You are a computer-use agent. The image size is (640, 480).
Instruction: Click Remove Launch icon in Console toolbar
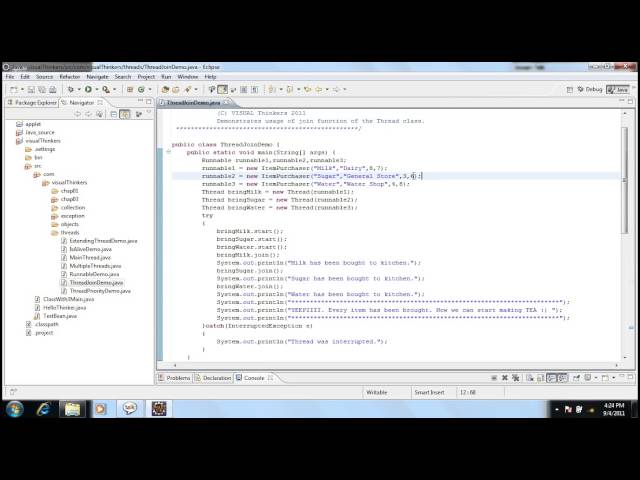point(505,378)
